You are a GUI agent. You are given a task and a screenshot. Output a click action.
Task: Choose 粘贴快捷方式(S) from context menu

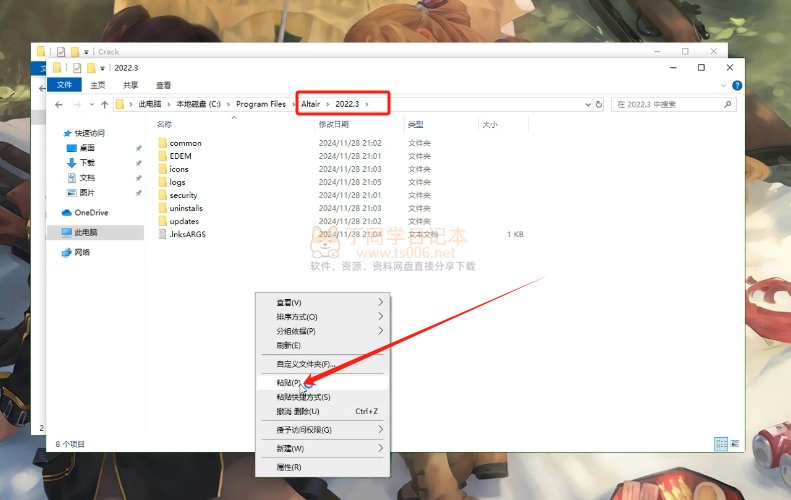[x=322, y=397]
